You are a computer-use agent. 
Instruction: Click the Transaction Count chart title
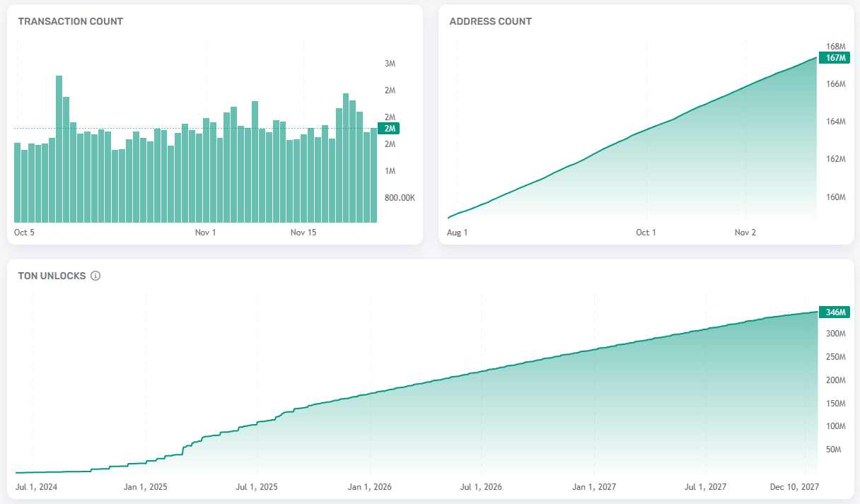pyautogui.click(x=70, y=21)
